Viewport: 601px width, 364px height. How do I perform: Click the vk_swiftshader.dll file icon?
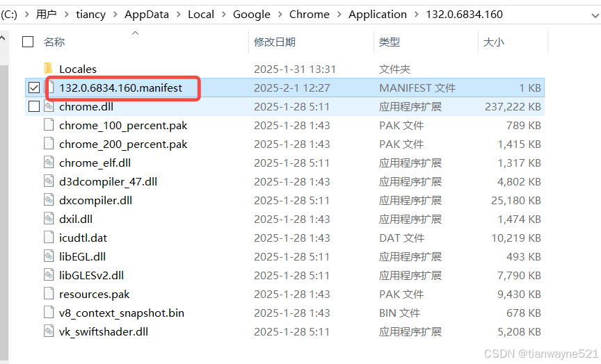click(49, 331)
